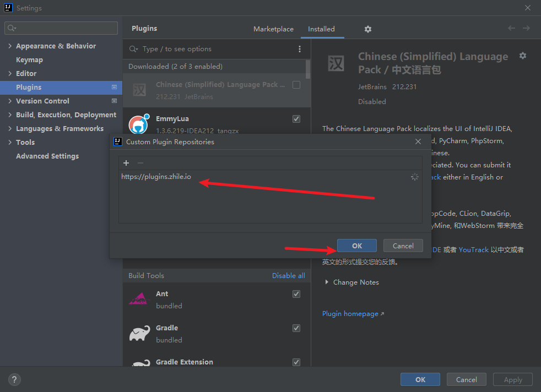Switch to the Installed tab
This screenshot has width=541, height=392.
pos(321,29)
